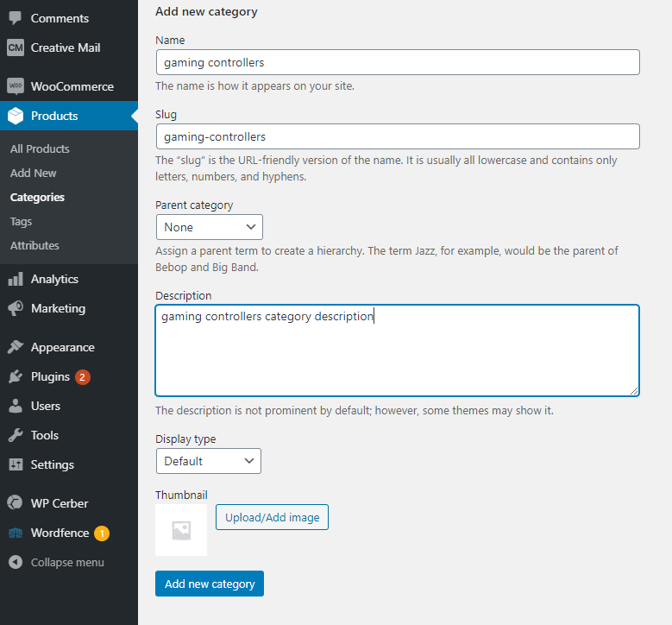
Task: Click the Comments speech bubble icon
Action: [x=16, y=18]
